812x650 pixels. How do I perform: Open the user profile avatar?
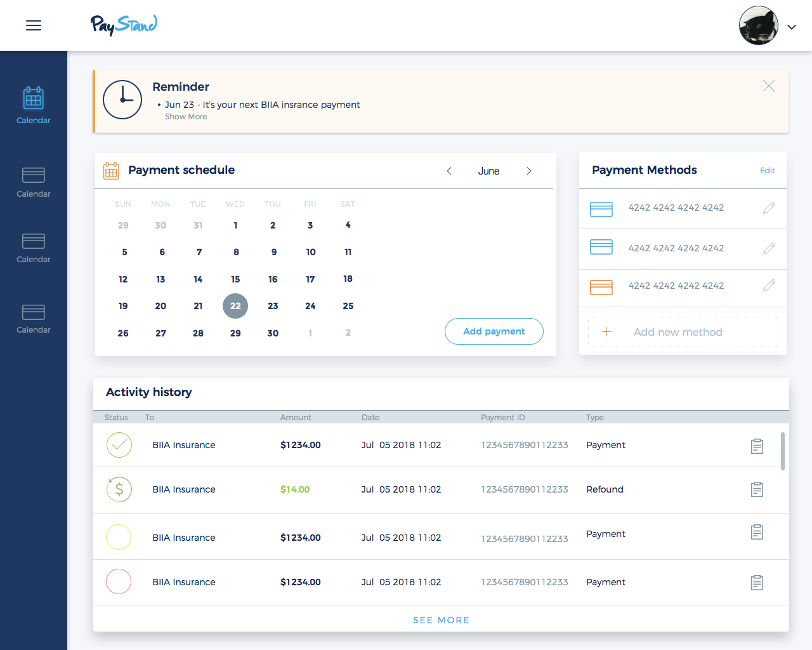click(x=759, y=25)
